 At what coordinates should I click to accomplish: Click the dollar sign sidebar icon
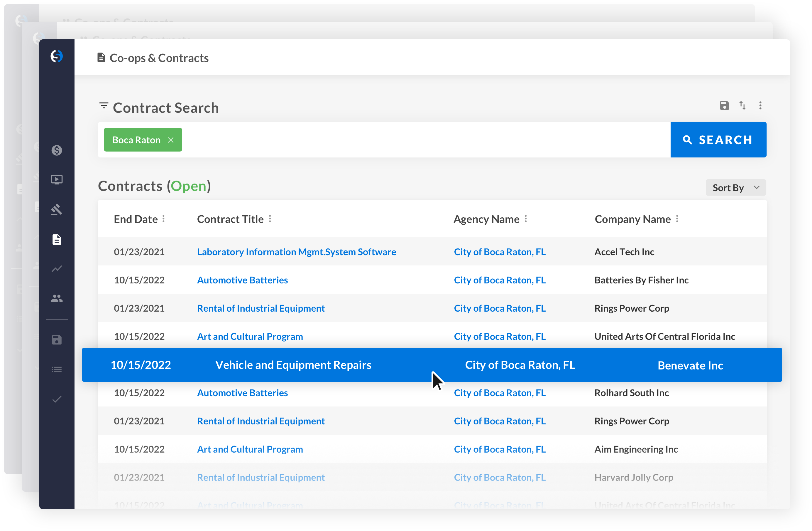click(x=57, y=150)
